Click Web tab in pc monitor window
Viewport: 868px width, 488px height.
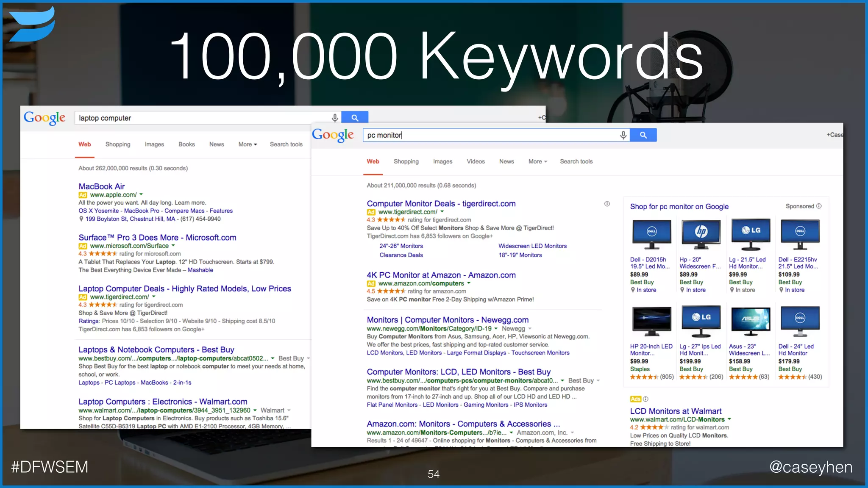(x=373, y=161)
